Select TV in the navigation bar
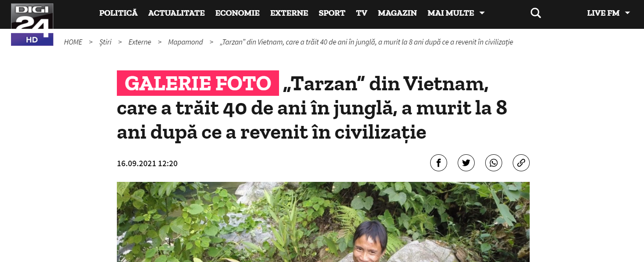 coord(362,13)
